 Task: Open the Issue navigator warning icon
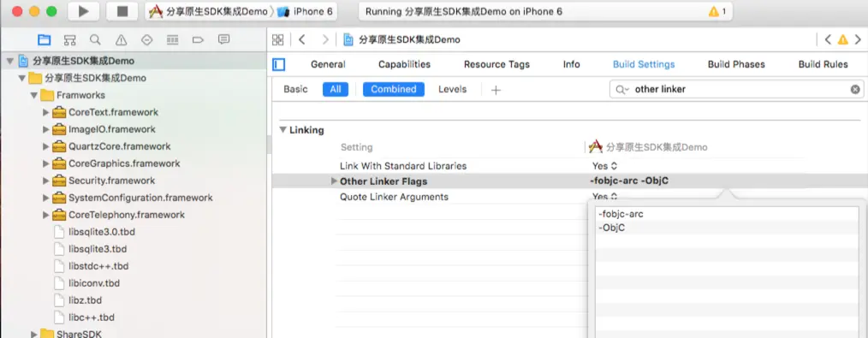coord(121,40)
